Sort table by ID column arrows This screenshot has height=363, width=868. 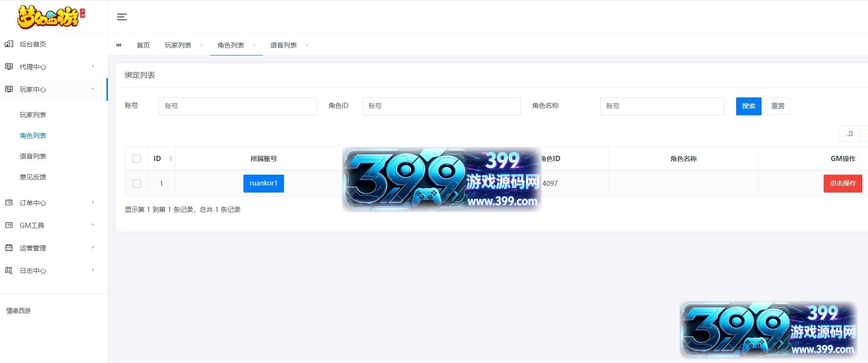[170, 159]
